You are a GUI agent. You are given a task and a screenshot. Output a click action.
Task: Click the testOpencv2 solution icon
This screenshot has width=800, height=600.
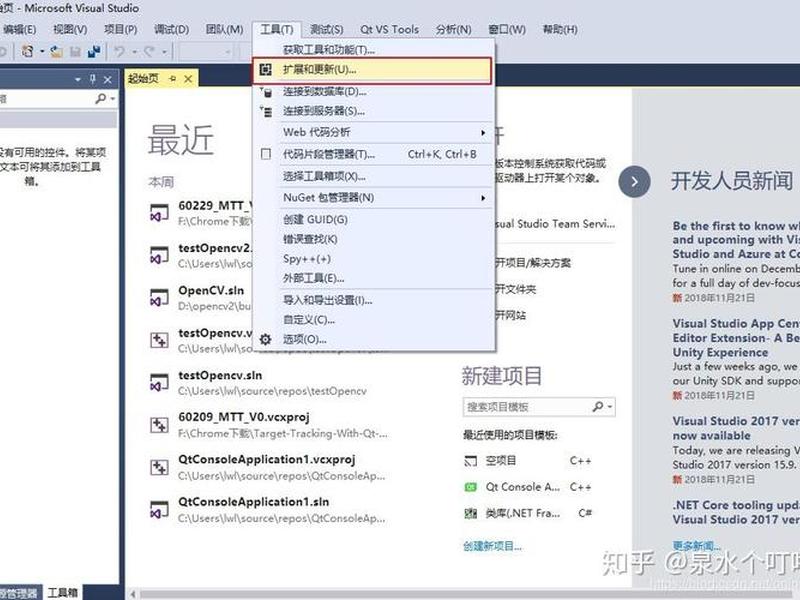pos(159,256)
